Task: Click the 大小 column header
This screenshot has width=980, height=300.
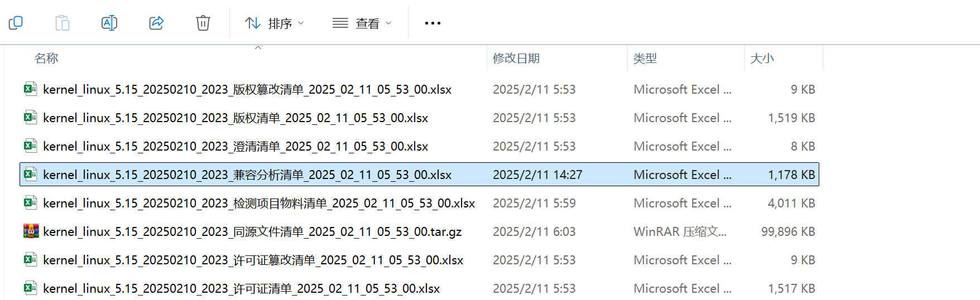Action: (762, 58)
